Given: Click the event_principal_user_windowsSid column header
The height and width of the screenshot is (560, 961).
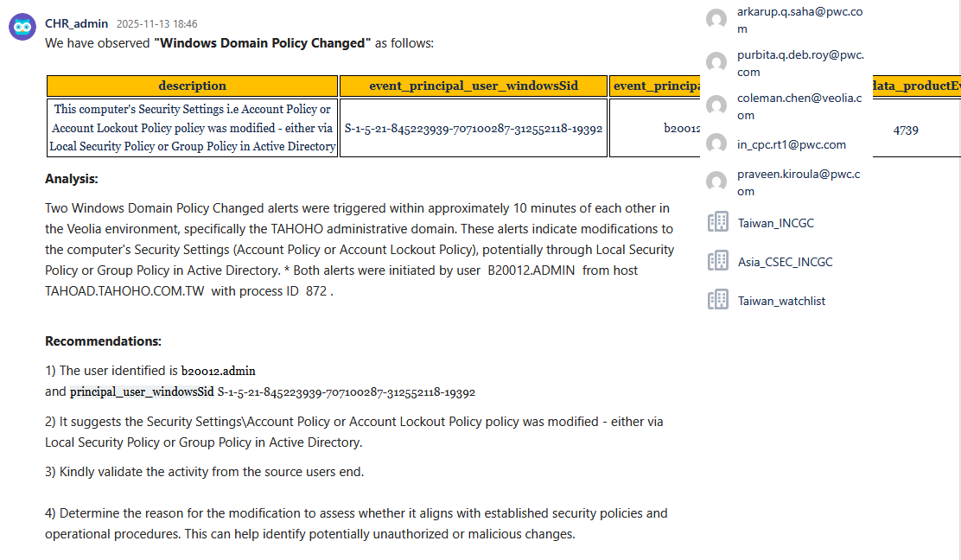Looking at the screenshot, I should pos(474,86).
